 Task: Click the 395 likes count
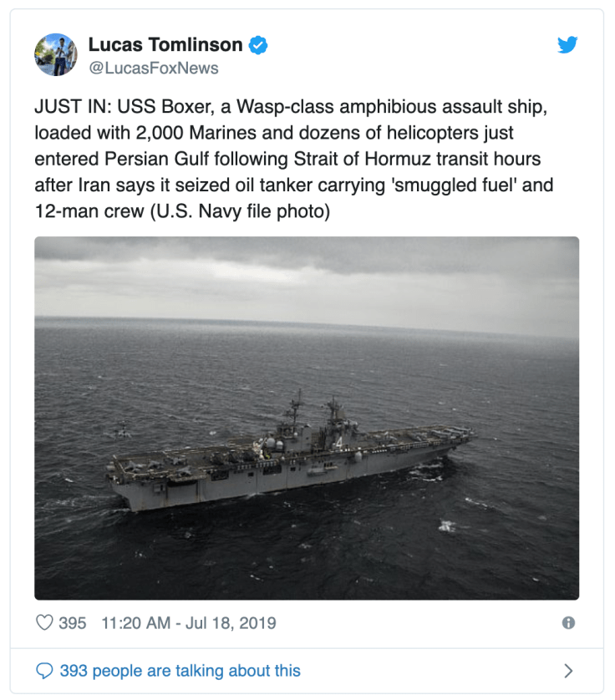(73, 623)
